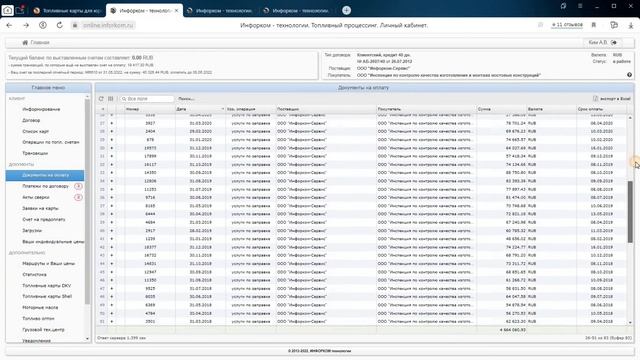This screenshot has width=640, height=360.
Task: Expand the row with number 12947
Action: click(x=111, y=272)
